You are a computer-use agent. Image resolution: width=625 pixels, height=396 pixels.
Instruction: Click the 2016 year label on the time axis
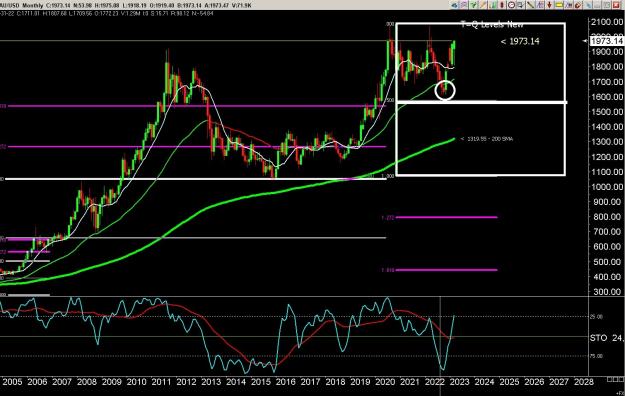pyautogui.click(x=285, y=382)
